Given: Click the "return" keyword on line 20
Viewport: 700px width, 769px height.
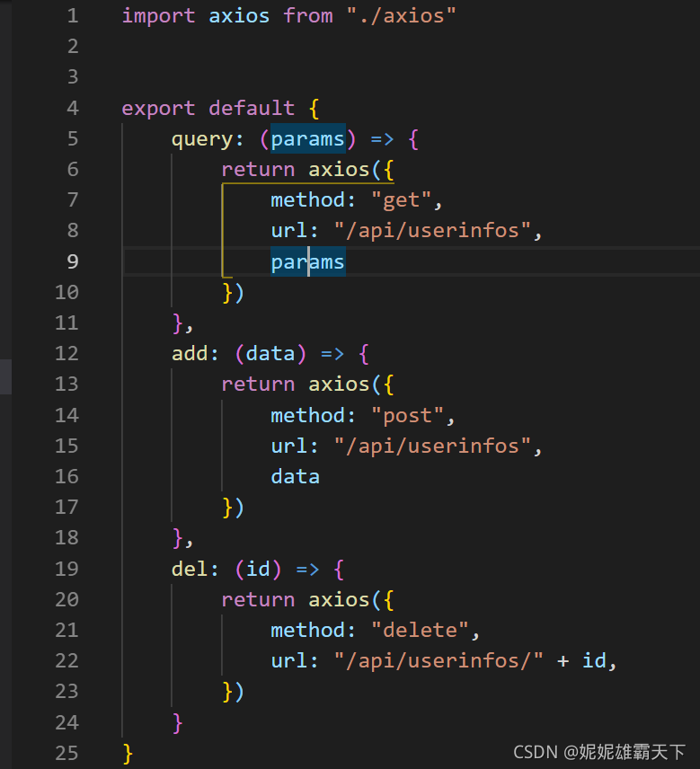Looking at the screenshot, I should [x=258, y=600].
